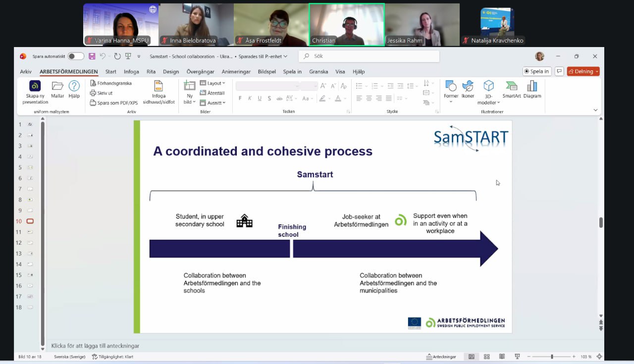This screenshot has width=634, height=364.
Task: Click the Skapa ny presentation icon
Action: [x=35, y=86]
